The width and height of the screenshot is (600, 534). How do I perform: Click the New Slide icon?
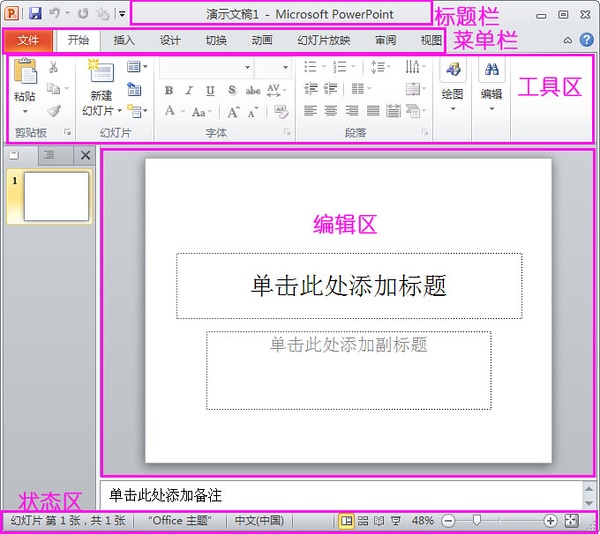pyautogui.click(x=101, y=71)
